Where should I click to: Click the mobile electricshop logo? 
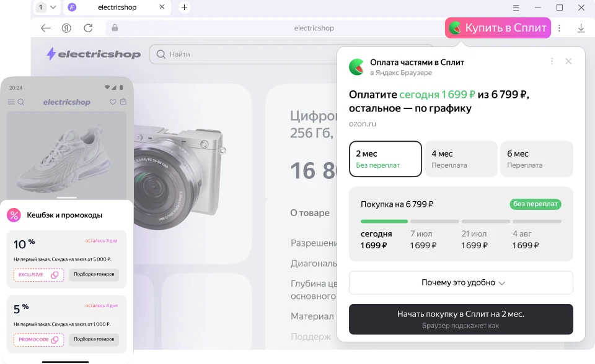(67, 102)
